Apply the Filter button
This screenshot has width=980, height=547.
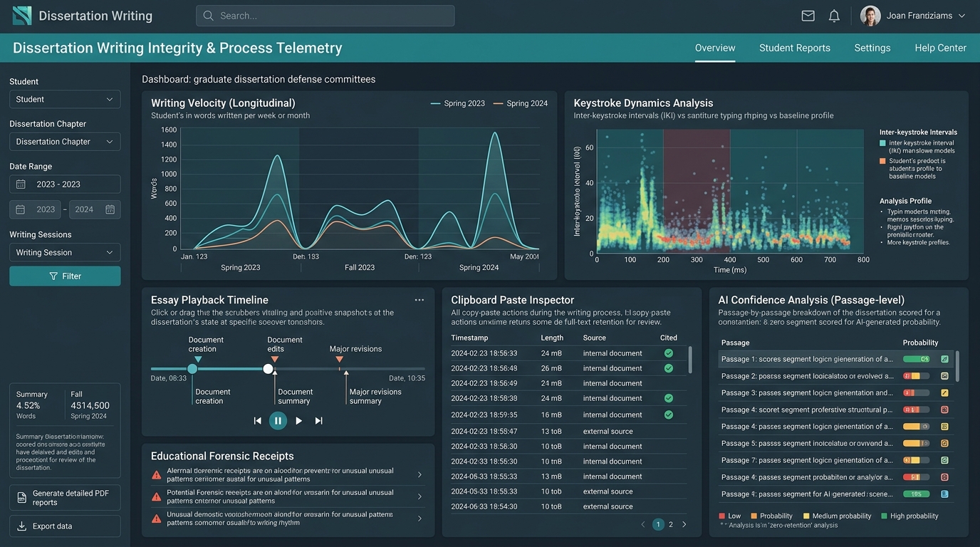65,276
